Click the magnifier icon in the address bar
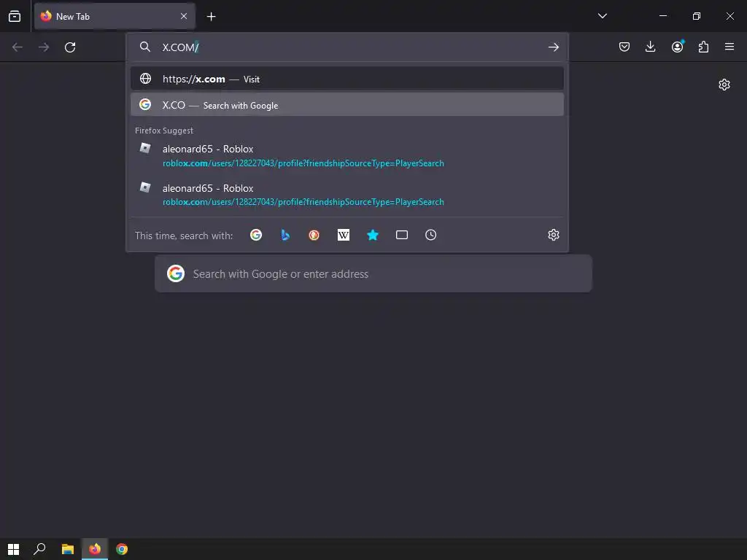The height and width of the screenshot is (560, 747). pos(145,47)
